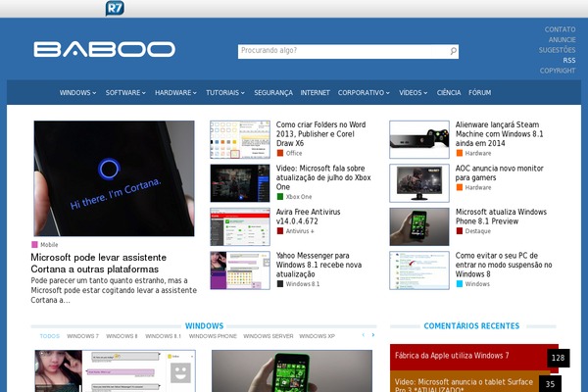Image resolution: width=588 pixels, height=392 pixels.
Task: Open the INTERNET menu item
Action: 315,93
